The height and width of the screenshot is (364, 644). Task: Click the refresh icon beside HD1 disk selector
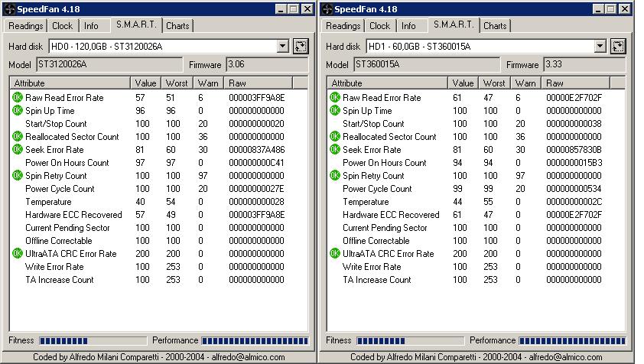click(618, 46)
